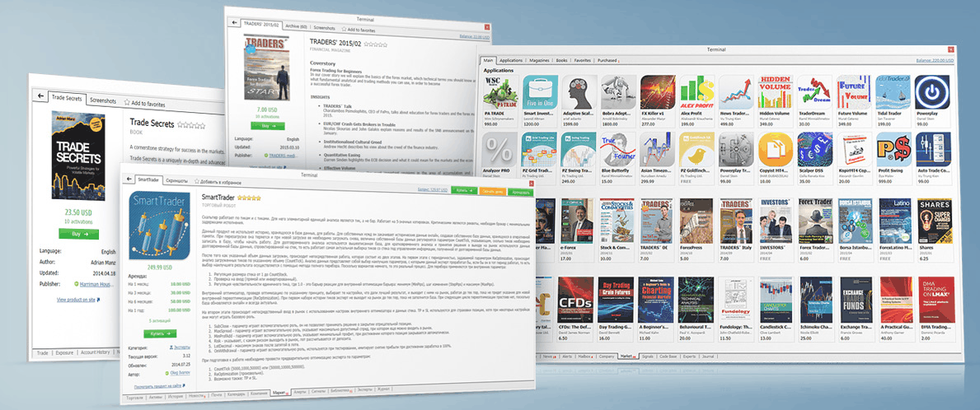
Task: Open PZ Grid Trading app icon
Action: (540, 148)
